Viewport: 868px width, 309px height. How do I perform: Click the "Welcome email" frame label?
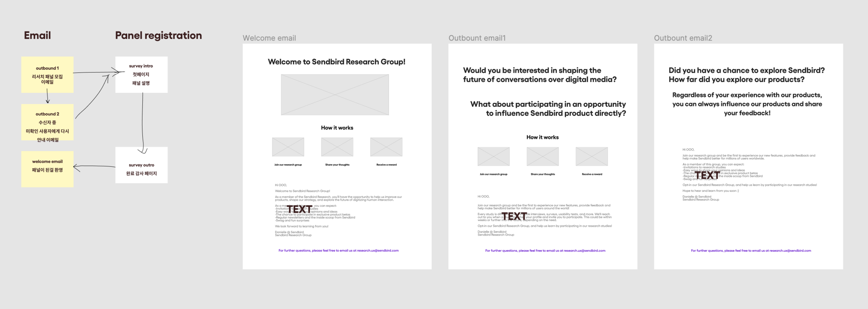click(269, 38)
